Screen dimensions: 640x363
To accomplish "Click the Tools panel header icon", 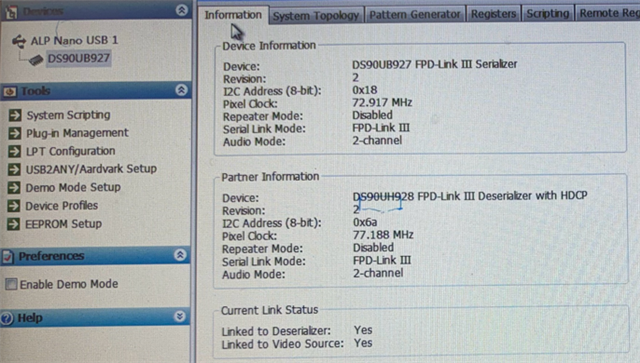I will (10, 91).
